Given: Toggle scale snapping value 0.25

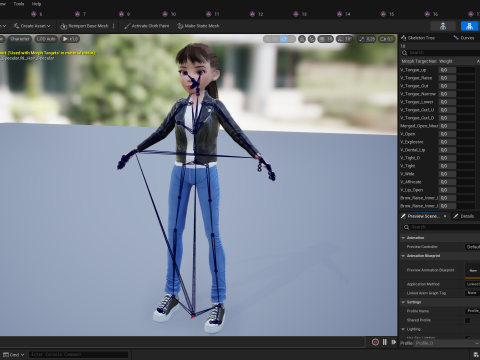Looking at the screenshot, I should (367, 39).
